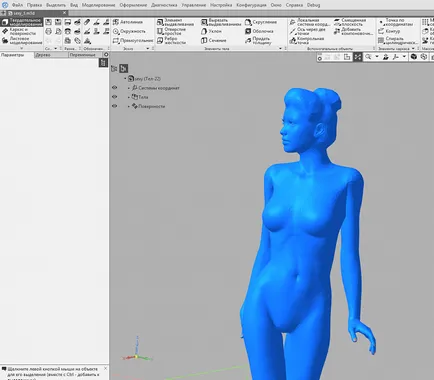Select Ось через две точки tool
The width and height of the screenshot is (434, 380).
(307, 31)
